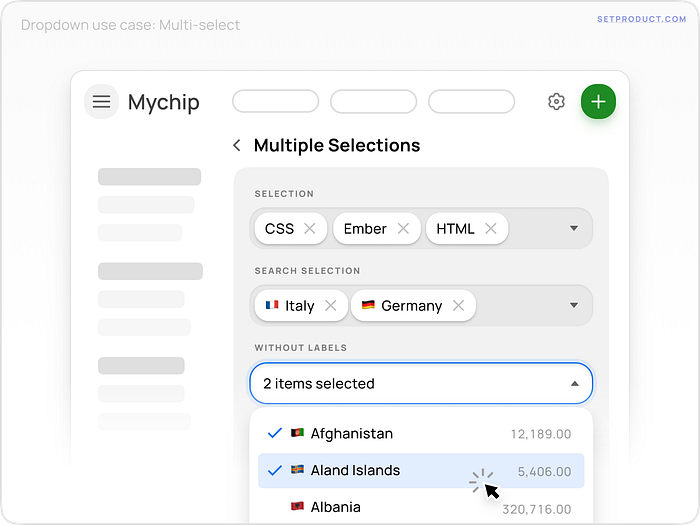
Task: Expand the Selection dropdown arrow
Action: click(574, 229)
